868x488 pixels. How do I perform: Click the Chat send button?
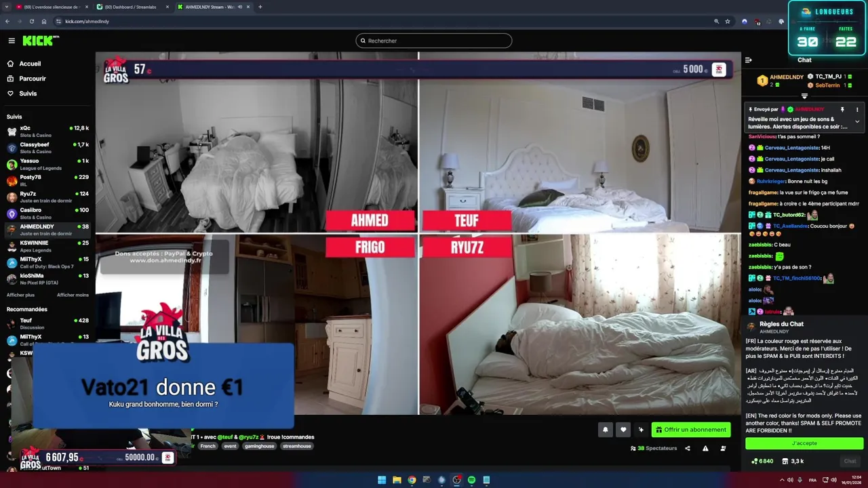point(850,462)
